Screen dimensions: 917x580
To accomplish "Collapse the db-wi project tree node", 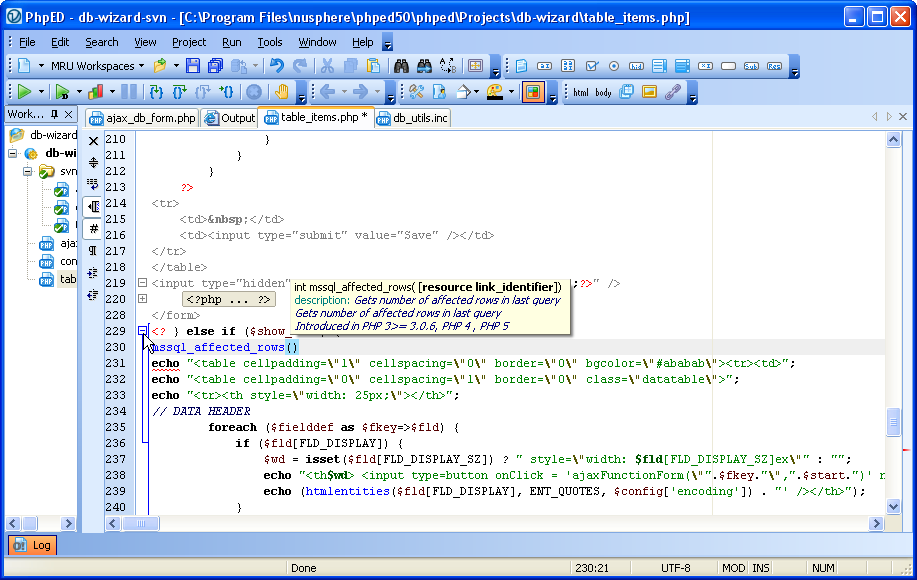I will (12, 154).
